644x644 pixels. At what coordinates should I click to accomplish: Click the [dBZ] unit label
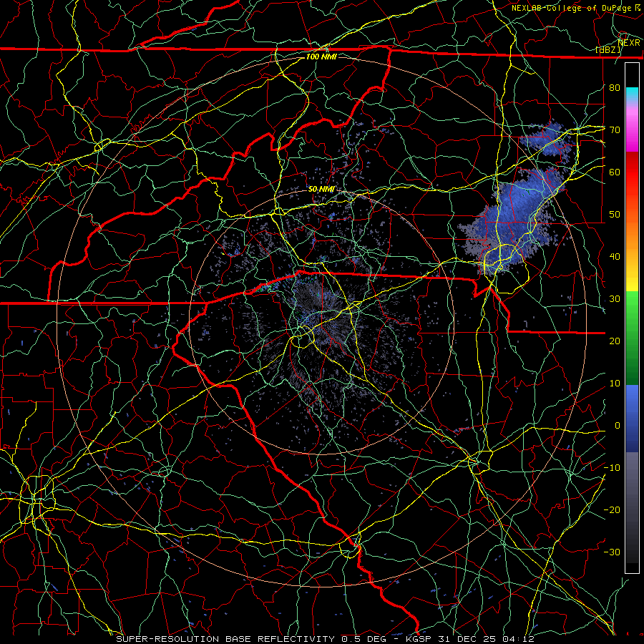[608, 50]
